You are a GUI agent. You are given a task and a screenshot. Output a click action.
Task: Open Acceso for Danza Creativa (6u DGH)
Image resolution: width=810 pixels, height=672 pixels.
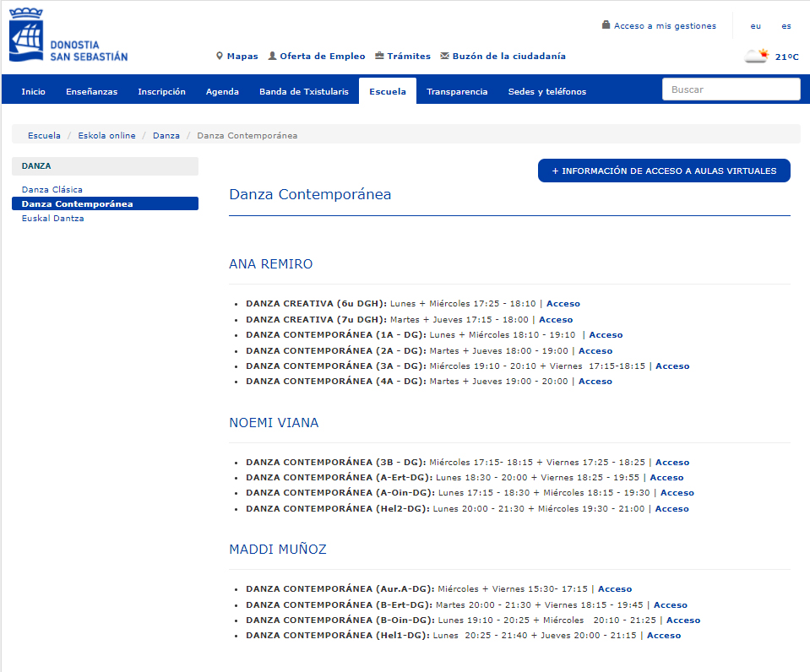(x=563, y=304)
